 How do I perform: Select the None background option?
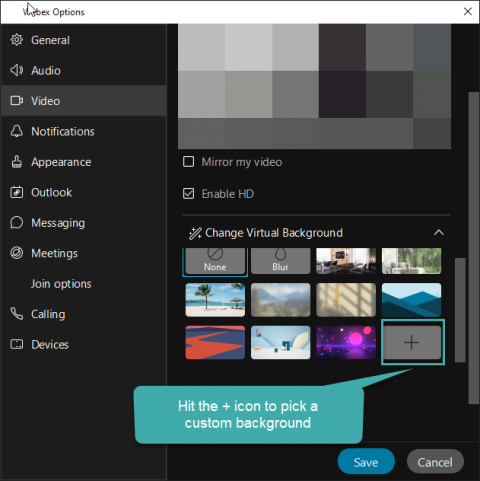215,261
